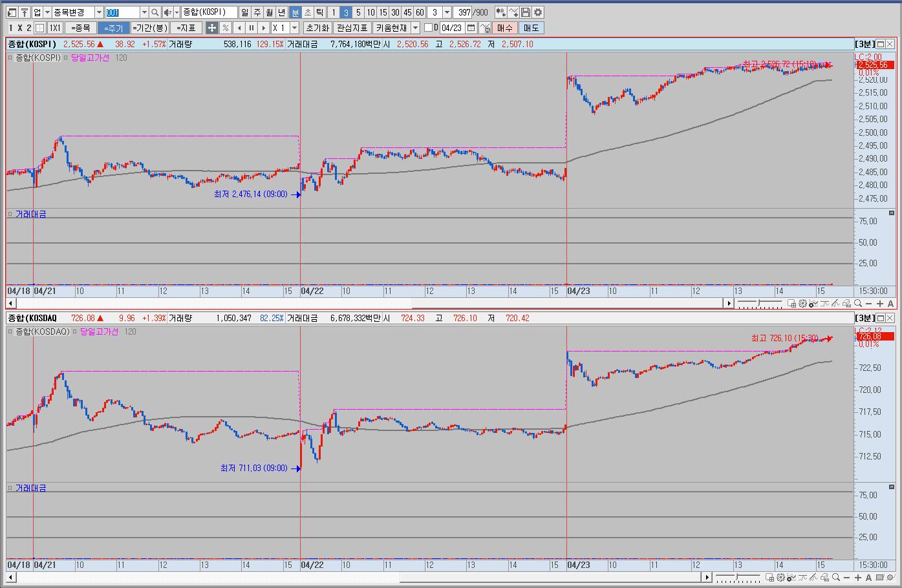
Task: Select the 60-minute interval button
Action: [420, 12]
